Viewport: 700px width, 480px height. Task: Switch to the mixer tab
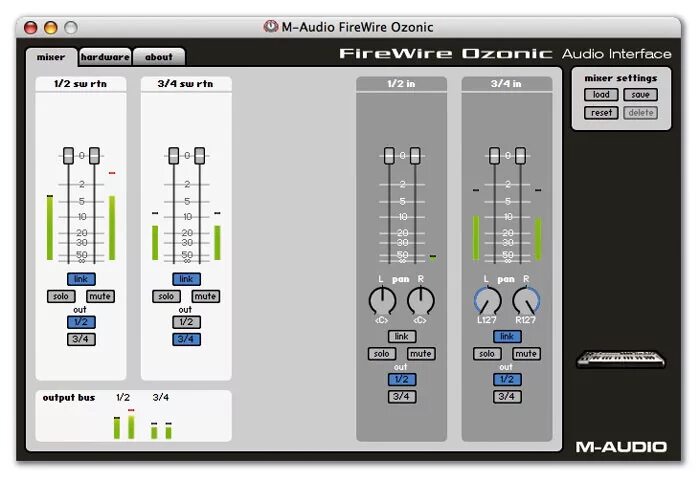click(51, 57)
